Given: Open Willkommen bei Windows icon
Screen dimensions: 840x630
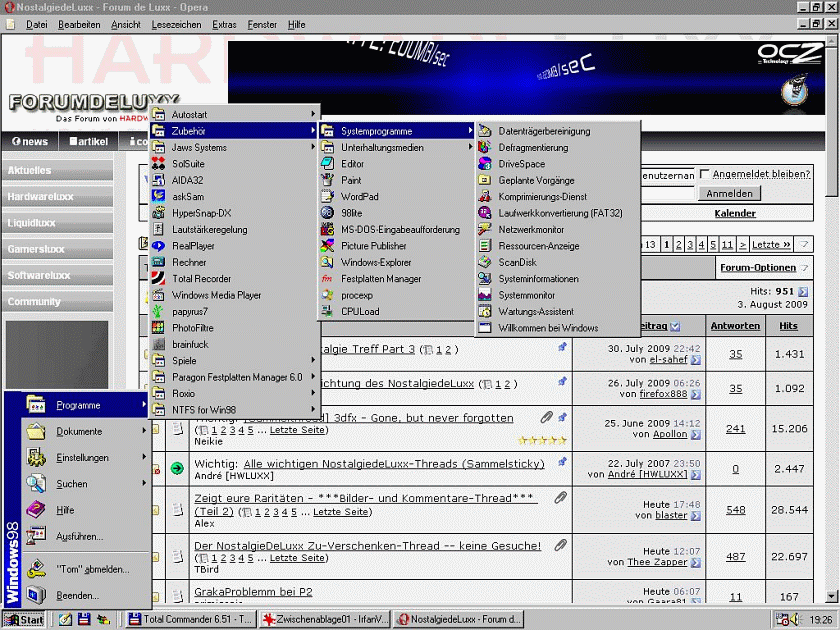Looking at the screenshot, I should (485, 328).
